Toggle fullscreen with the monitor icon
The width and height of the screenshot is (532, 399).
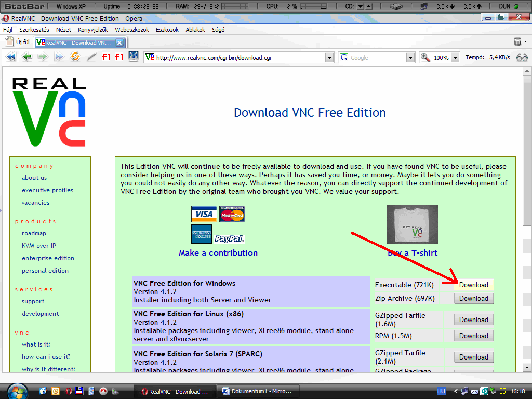pyautogui.click(x=134, y=56)
